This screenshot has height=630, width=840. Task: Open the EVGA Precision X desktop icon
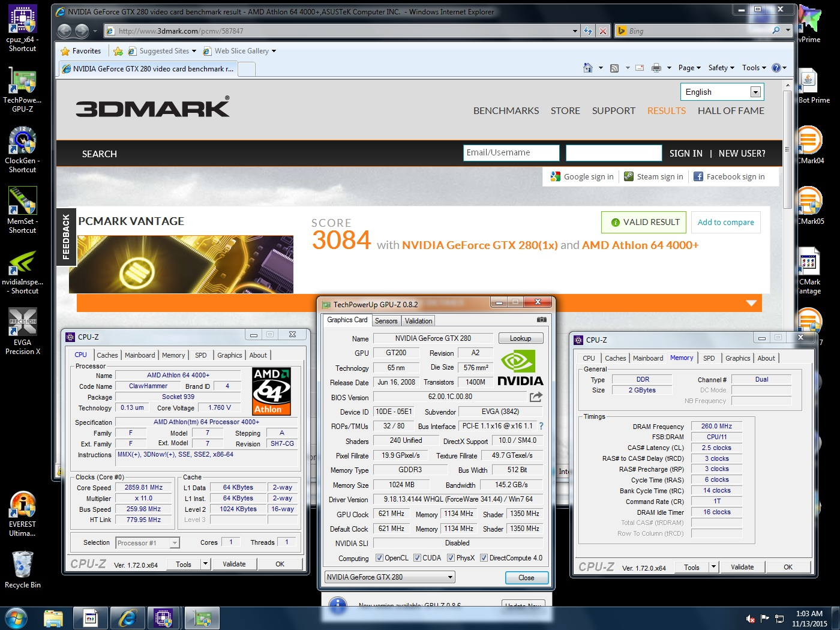point(22,331)
